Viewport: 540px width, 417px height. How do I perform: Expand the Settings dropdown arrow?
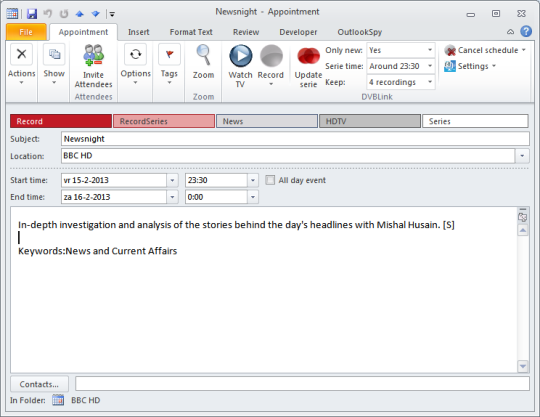click(x=494, y=66)
